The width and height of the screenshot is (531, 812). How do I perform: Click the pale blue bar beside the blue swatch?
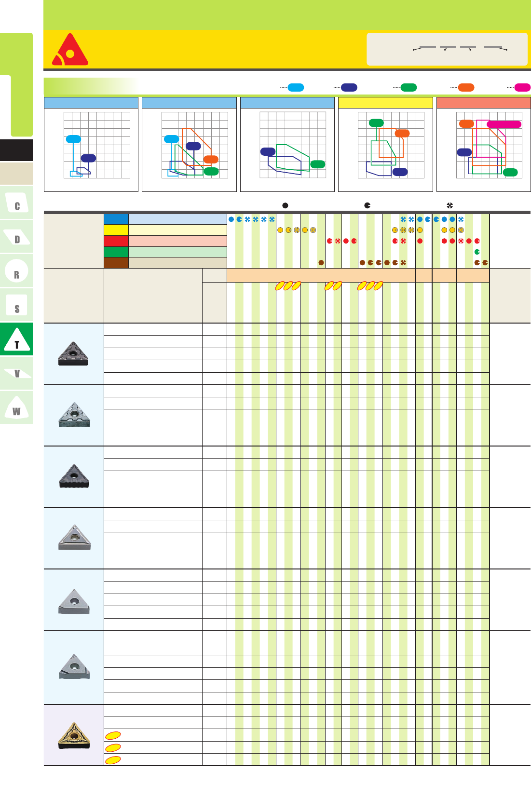click(177, 219)
